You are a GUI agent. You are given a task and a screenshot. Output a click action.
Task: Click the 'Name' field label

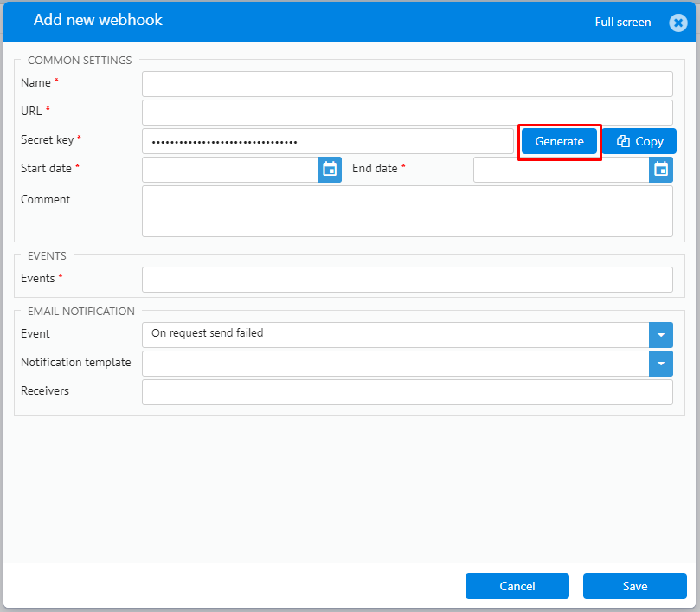click(35, 82)
